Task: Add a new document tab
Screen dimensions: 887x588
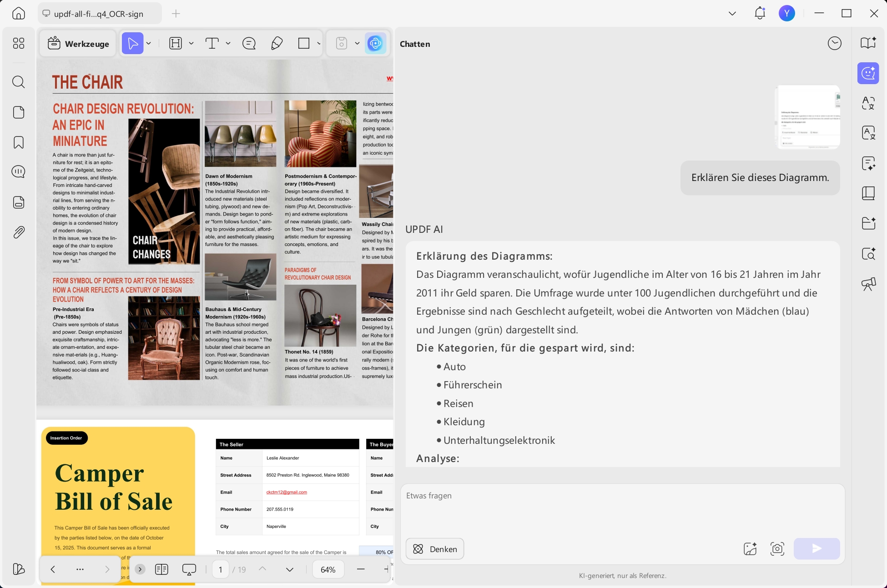Action: [176, 14]
